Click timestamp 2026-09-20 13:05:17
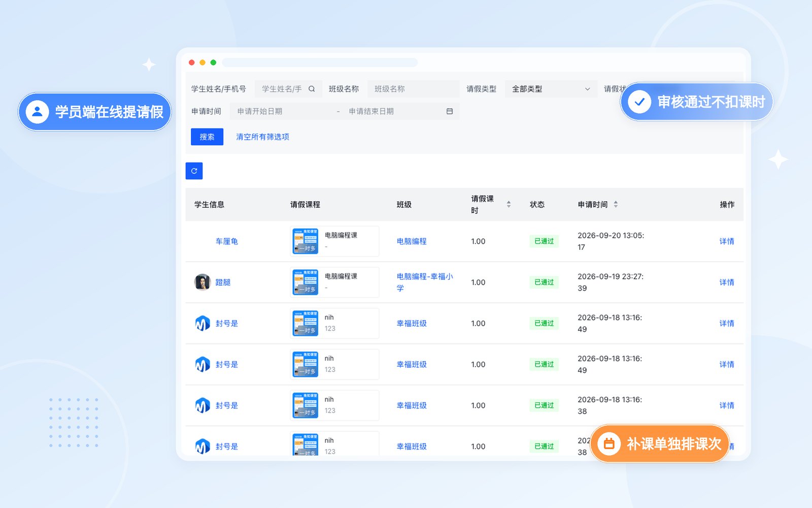Image resolution: width=812 pixels, height=508 pixels. [611, 241]
